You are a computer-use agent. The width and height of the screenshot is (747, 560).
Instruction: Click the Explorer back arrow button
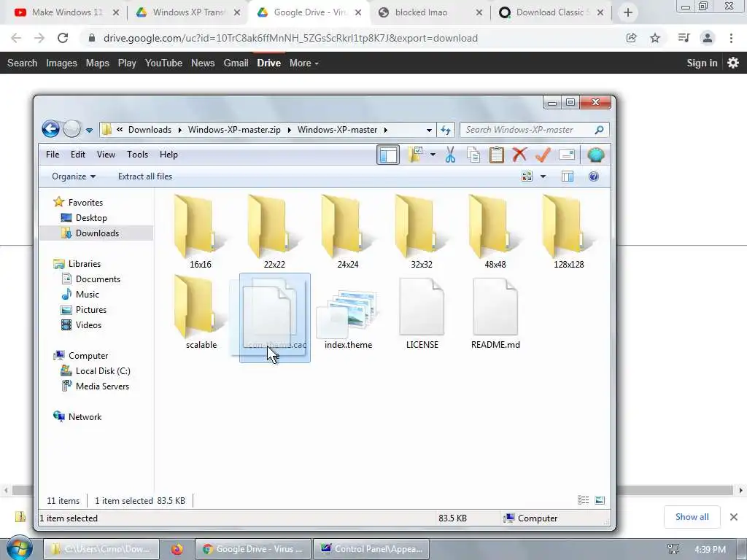(50, 129)
